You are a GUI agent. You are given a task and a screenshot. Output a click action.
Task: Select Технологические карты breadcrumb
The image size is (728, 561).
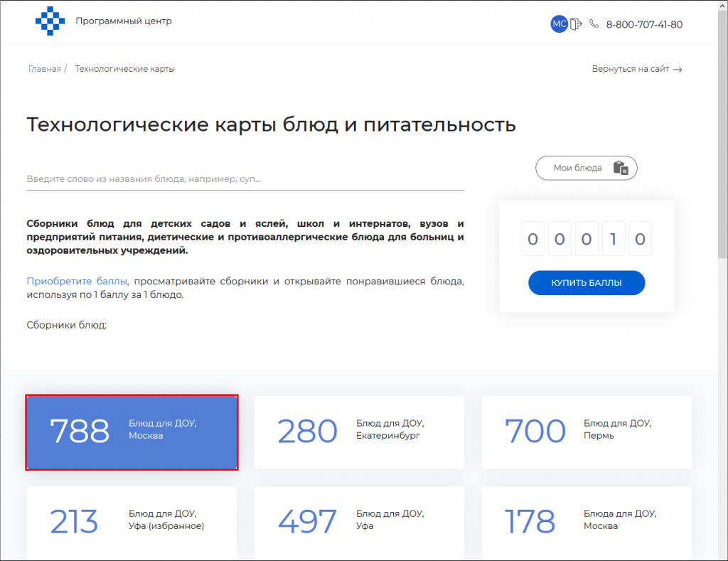coord(124,69)
